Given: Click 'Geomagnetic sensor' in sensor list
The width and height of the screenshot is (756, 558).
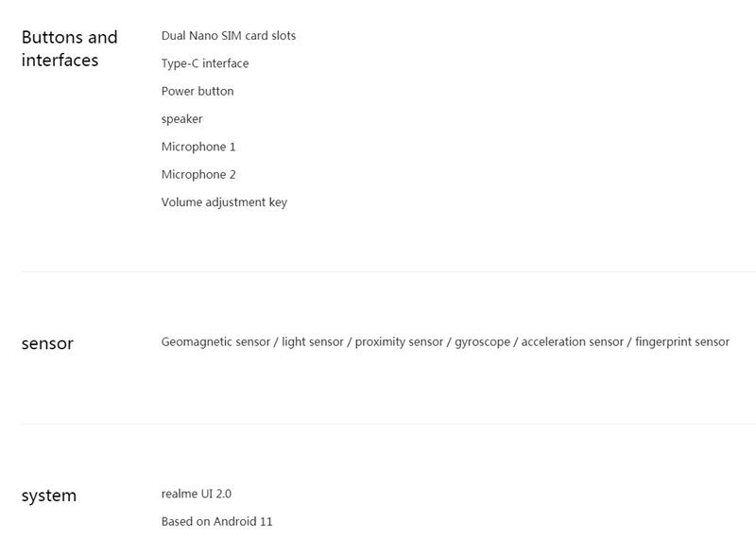Looking at the screenshot, I should [x=215, y=341].
